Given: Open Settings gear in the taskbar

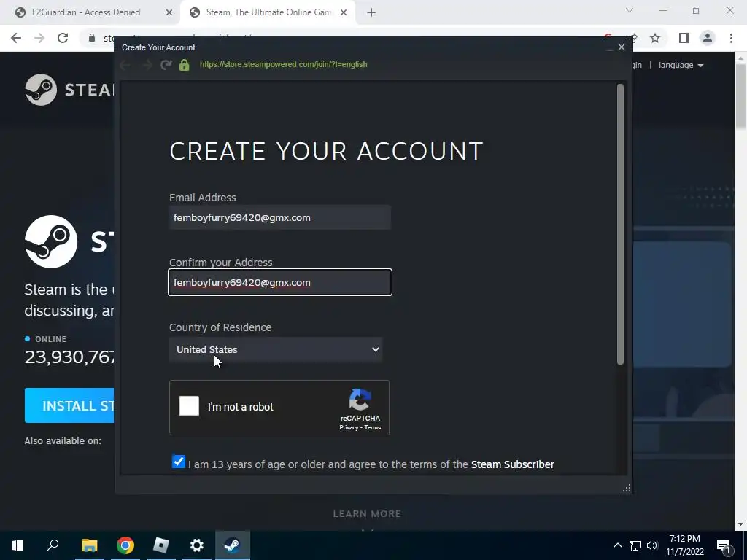Looking at the screenshot, I should [x=197, y=545].
